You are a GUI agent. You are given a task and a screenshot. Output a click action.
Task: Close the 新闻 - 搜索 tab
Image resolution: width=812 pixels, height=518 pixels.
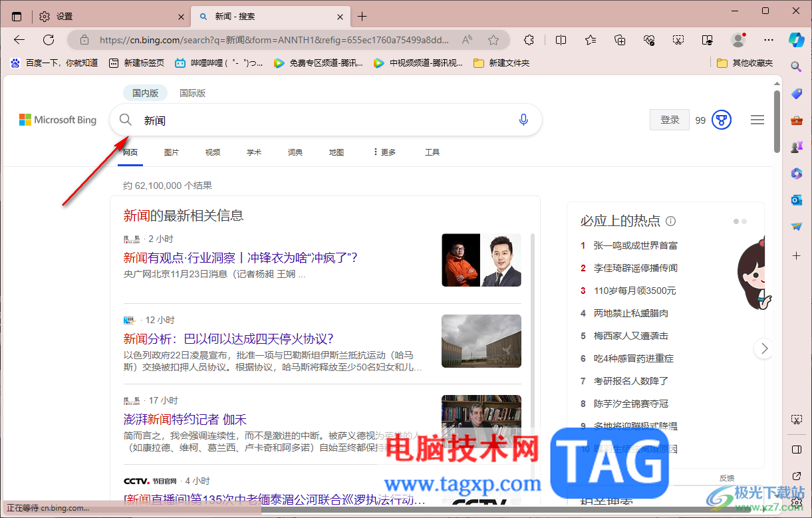pos(340,17)
